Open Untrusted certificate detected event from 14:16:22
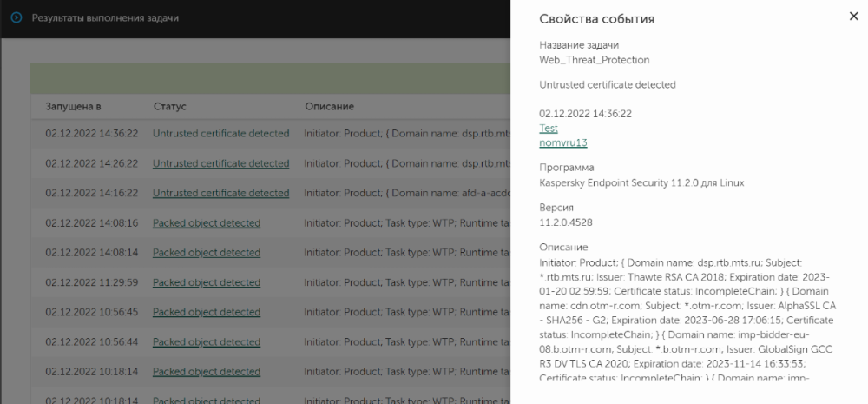This screenshot has height=404, width=868. tap(220, 193)
